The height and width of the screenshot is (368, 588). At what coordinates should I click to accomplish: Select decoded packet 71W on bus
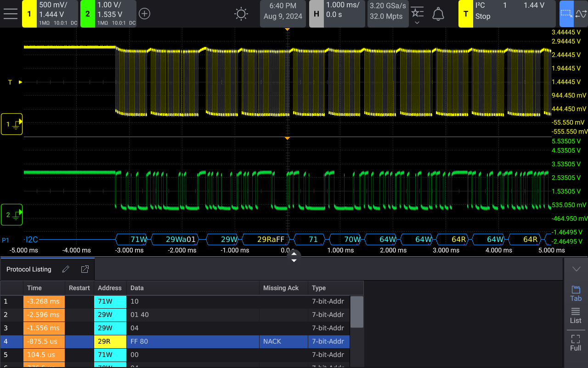[132, 240]
